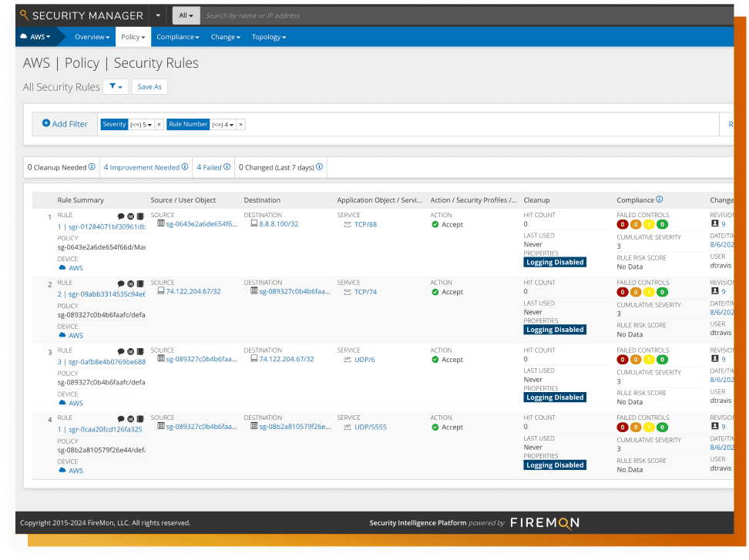Click the info icon next to Cleanup Needed
Viewport: 749px width, 560px height.
pyautogui.click(x=92, y=167)
